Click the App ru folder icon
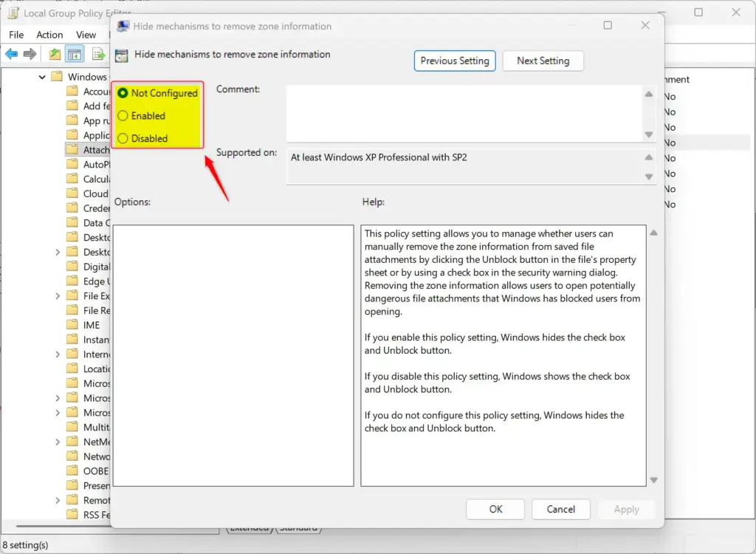This screenshot has width=756, height=554. [x=72, y=120]
